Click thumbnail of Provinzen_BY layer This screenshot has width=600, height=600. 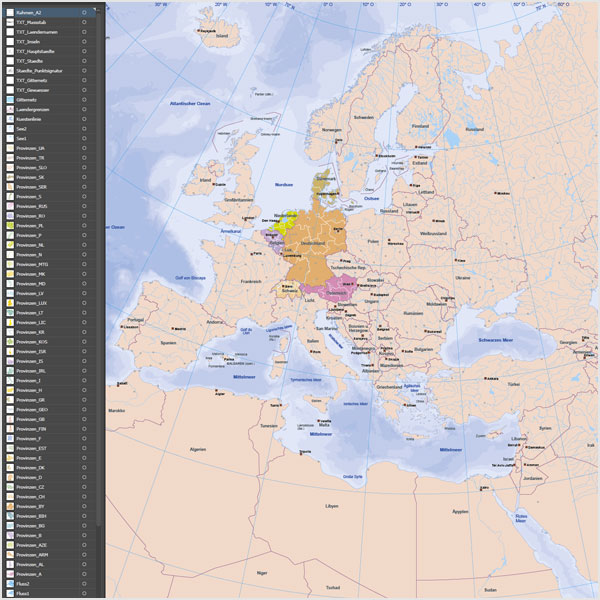pos(9,506)
